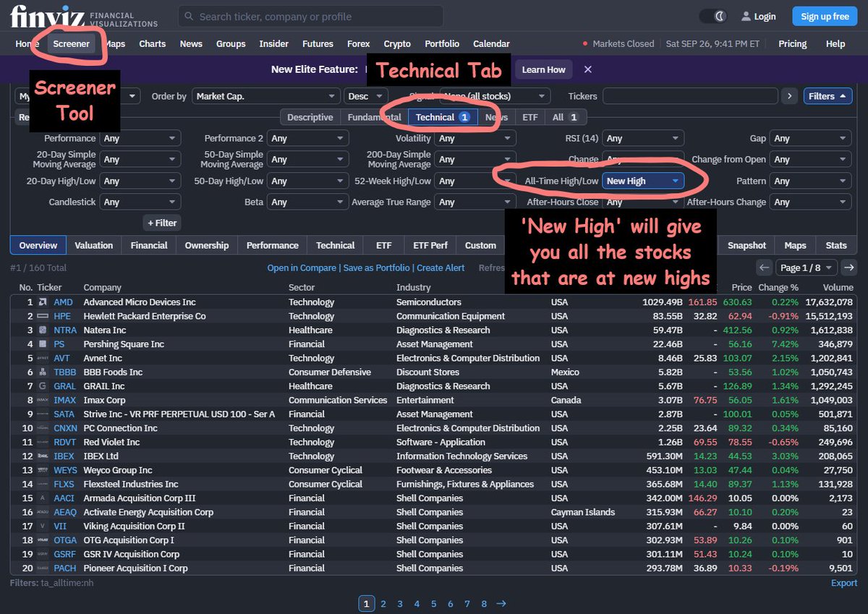The height and width of the screenshot is (614, 868).
Task: Collapse the Filters panel button
Action: pos(827,96)
